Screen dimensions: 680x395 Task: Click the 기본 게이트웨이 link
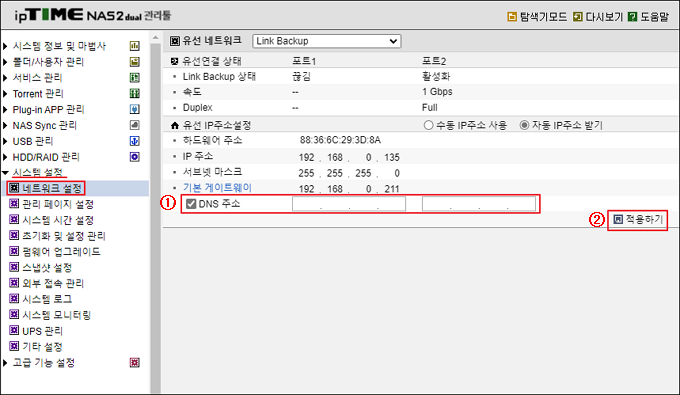pyautogui.click(x=217, y=188)
